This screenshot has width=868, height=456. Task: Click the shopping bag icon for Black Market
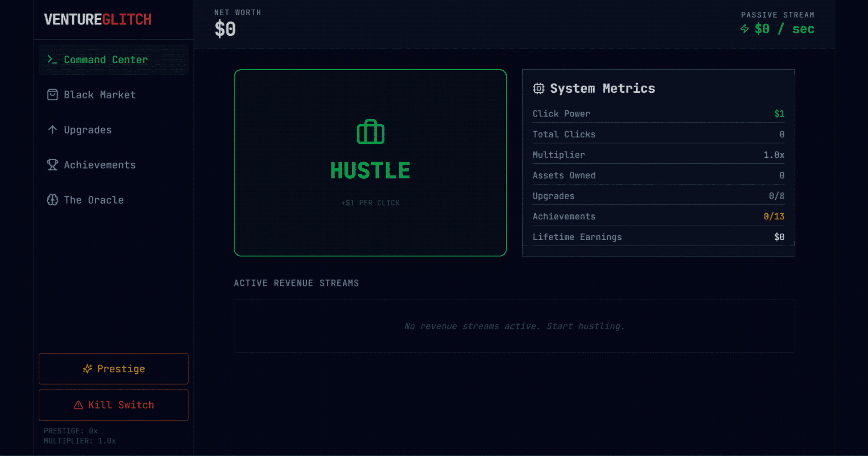[52, 95]
